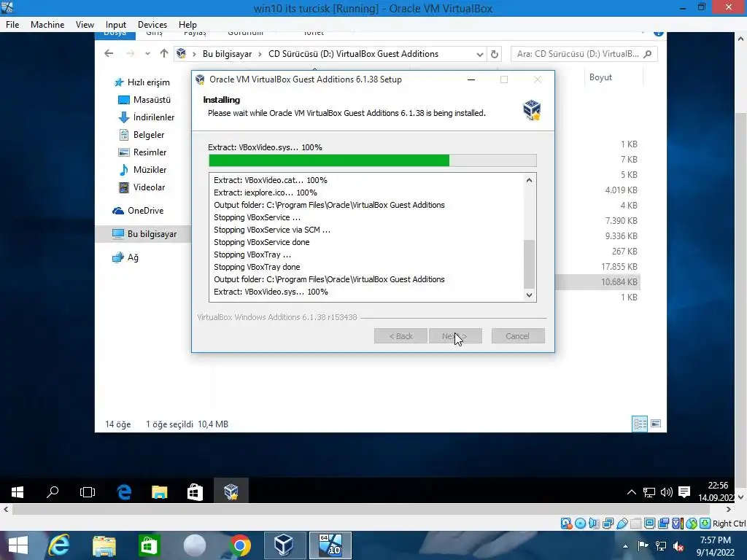Select OneDrive in Explorer sidebar

pos(138,211)
